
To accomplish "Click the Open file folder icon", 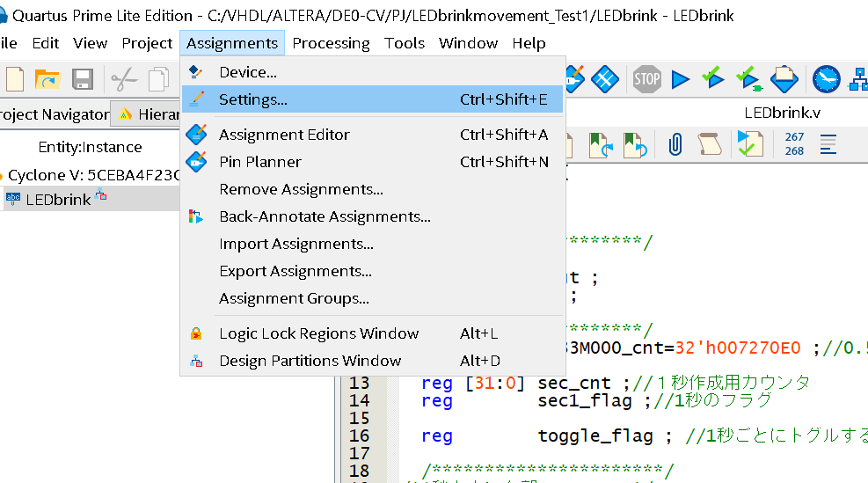I will tap(47, 79).
